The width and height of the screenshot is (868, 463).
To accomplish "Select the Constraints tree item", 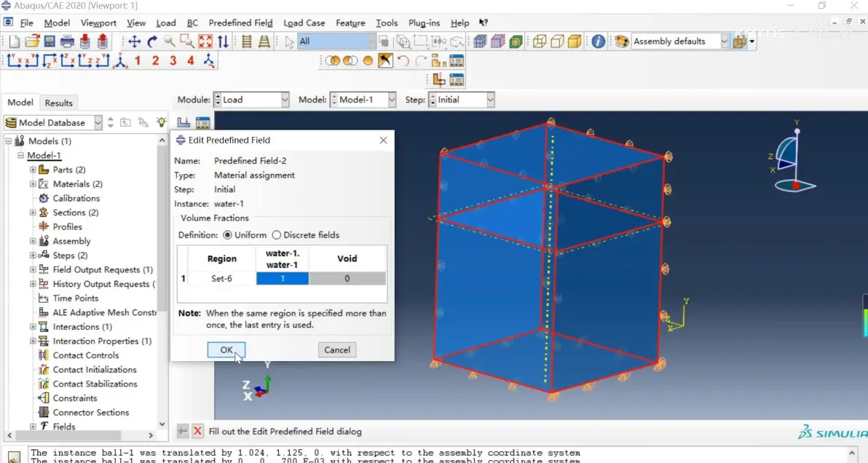I will pos(75,398).
